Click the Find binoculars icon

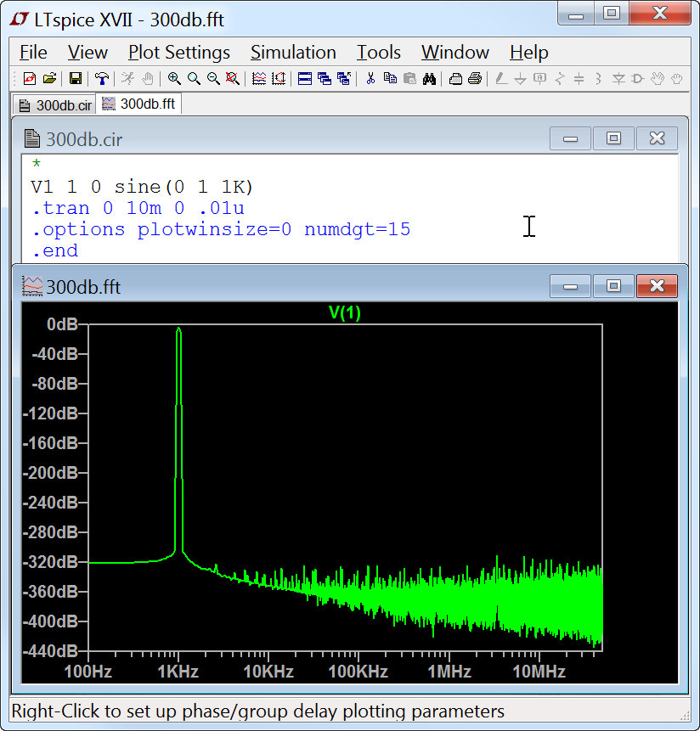coord(429,79)
